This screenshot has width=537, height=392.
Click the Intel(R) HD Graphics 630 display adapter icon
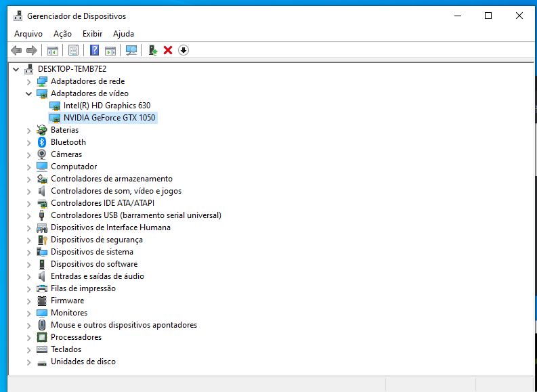(x=55, y=106)
